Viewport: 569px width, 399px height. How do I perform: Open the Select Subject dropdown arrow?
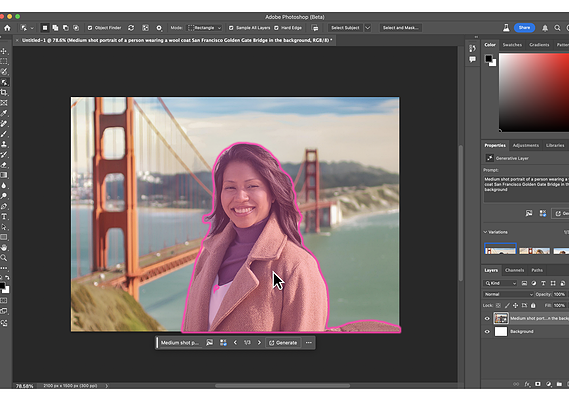tap(367, 28)
